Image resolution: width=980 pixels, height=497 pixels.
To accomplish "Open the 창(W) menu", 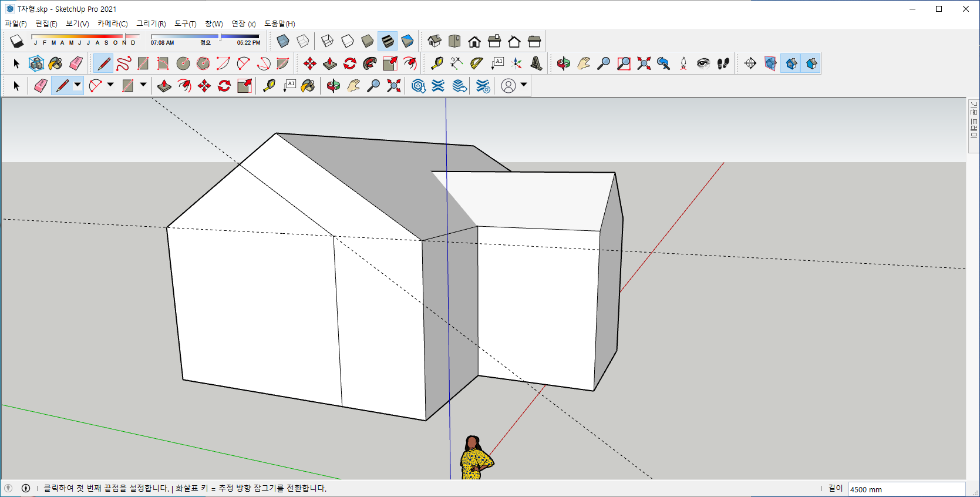I will point(214,24).
